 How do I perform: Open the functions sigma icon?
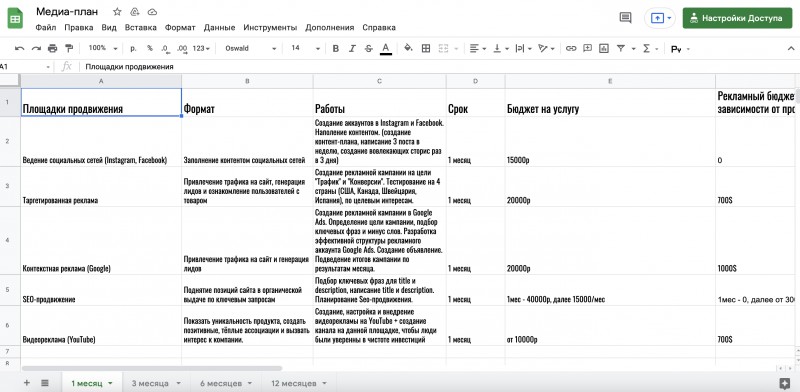[646, 48]
